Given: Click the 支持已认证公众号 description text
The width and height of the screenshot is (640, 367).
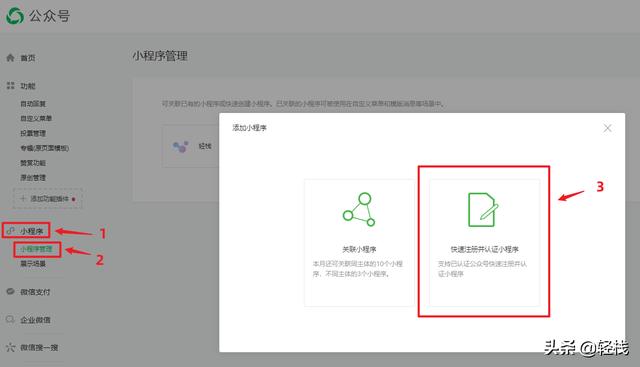Looking at the screenshot, I should coord(482,269).
